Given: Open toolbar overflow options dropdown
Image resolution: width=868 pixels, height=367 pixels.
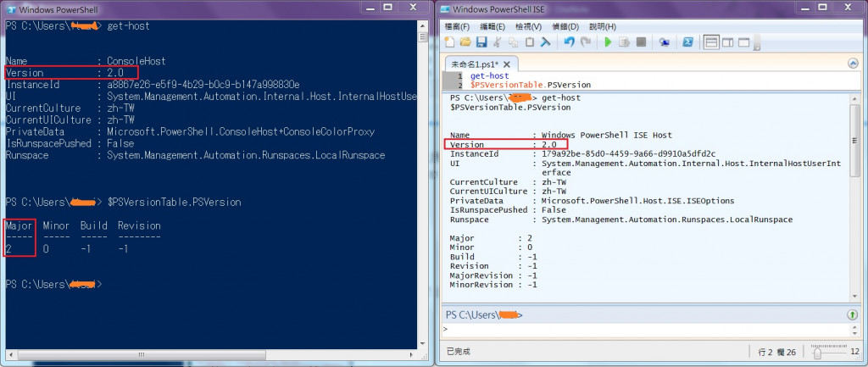Looking at the screenshot, I should [x=756, y=43].
